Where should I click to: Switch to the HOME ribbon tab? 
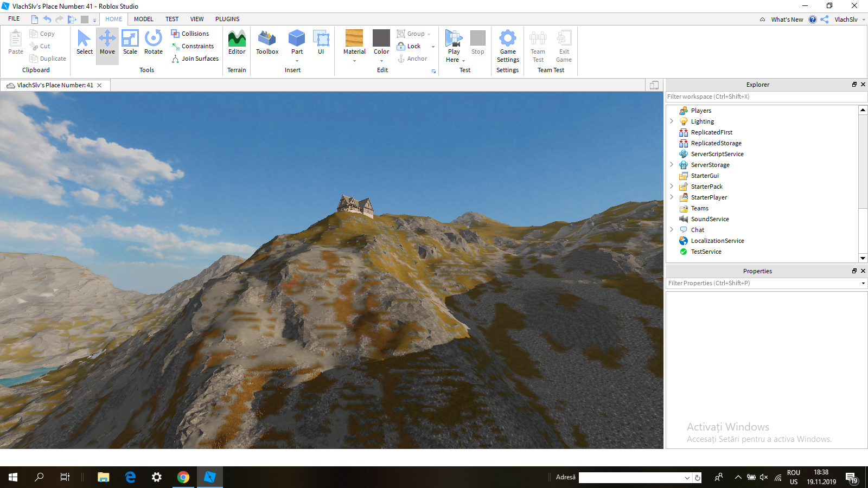tap(114, 19)
